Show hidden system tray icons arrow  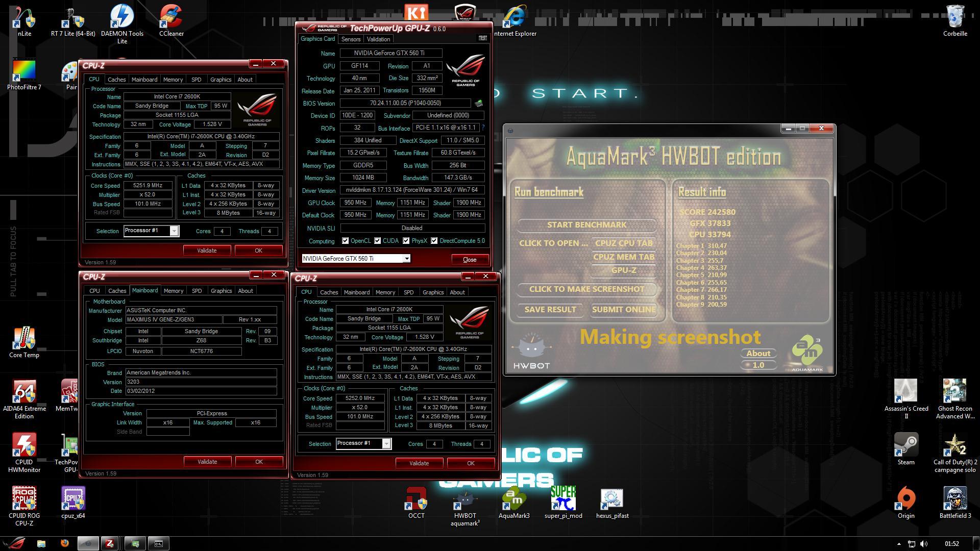899,544
